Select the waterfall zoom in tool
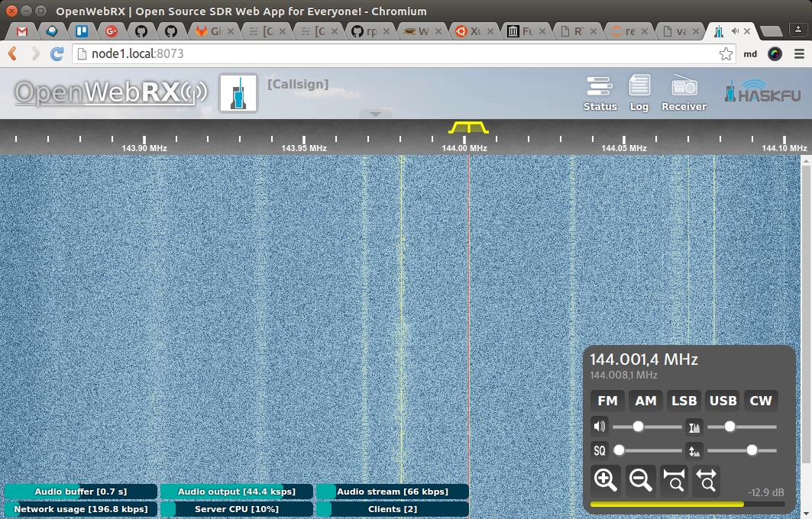The width and height of the screenshot is (812, 519). point(606,479)
